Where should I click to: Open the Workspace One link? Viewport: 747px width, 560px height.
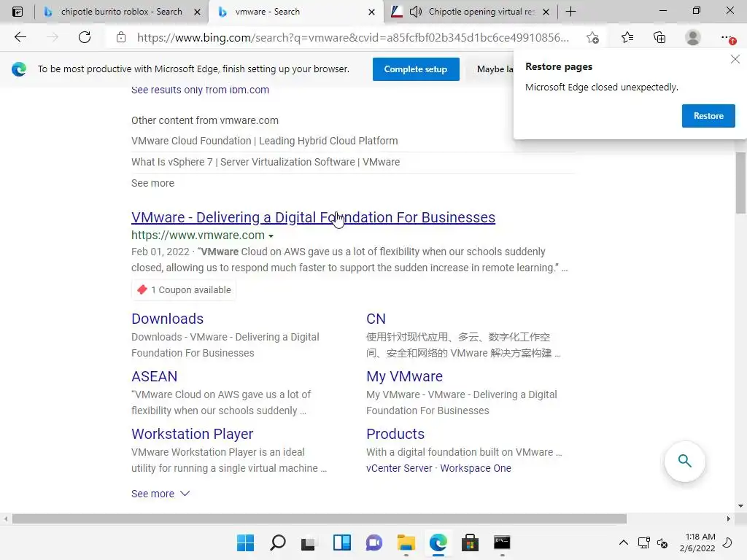click(476, 468)
